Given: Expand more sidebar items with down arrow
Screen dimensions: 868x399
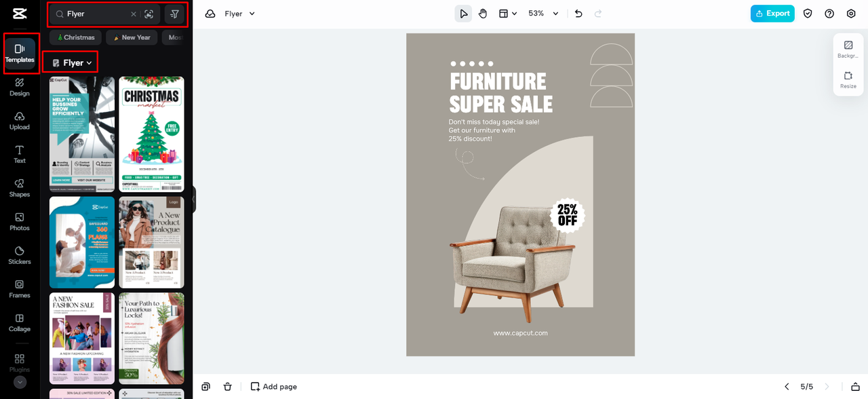Looking at the screenshot, I should tap(20, 382).
